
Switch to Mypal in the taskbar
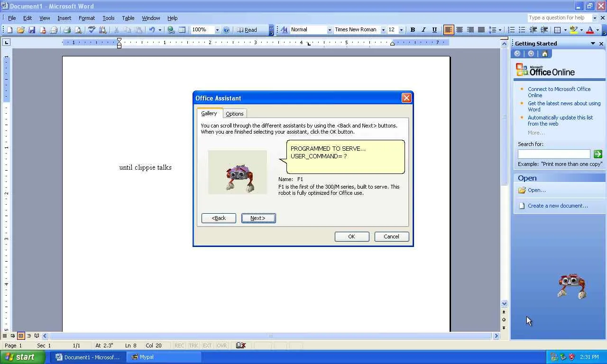[164, 357]
